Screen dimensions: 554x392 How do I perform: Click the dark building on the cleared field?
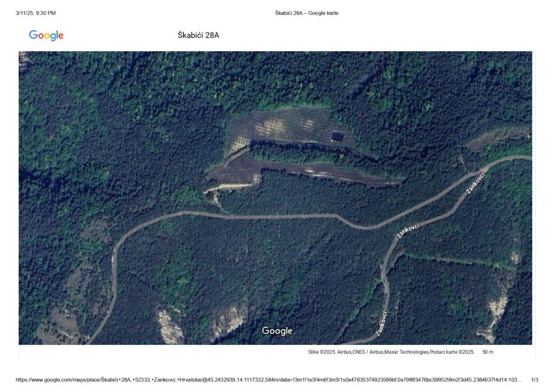(337, 136)
